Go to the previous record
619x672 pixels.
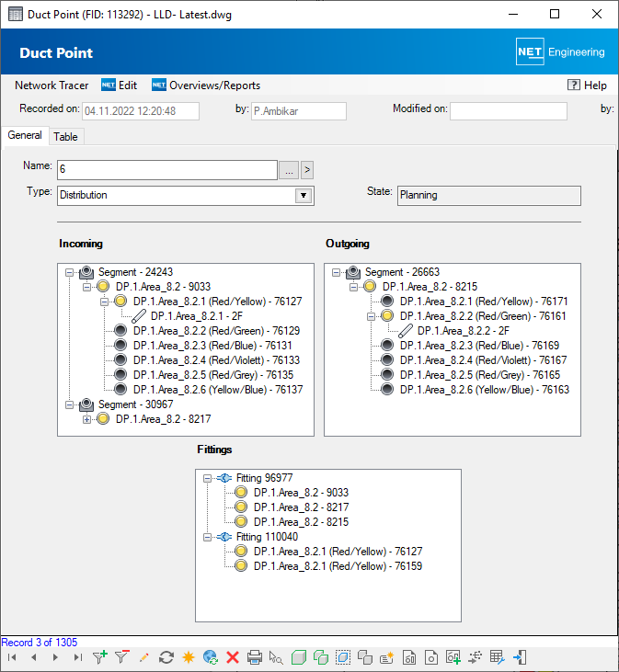[34, 657]
